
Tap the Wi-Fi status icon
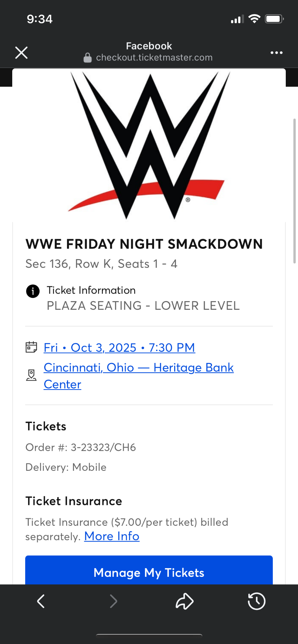tap(254, 19)
